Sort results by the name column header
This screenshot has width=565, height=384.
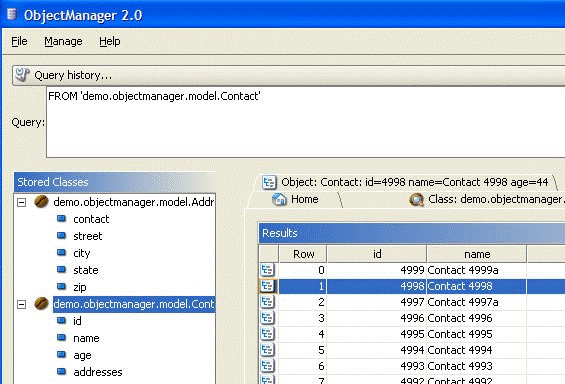(477, 254)
